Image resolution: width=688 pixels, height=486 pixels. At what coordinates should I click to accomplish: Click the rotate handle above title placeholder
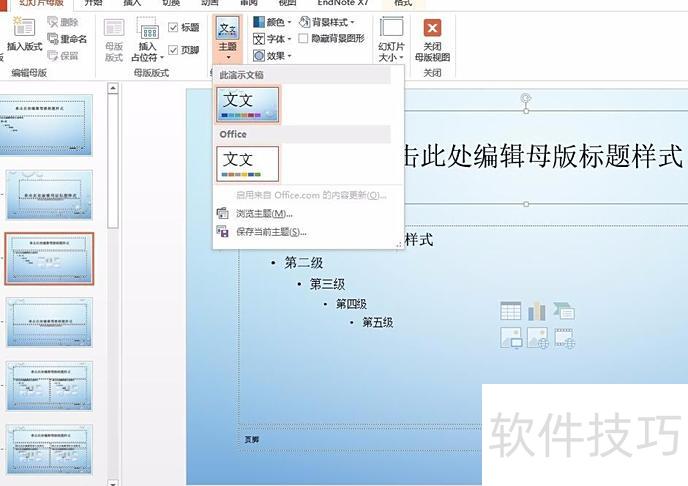(526, 98)
